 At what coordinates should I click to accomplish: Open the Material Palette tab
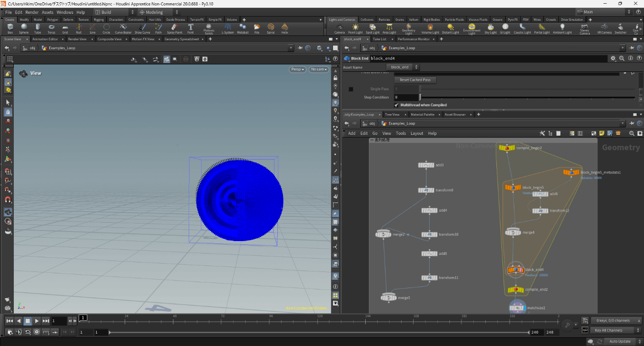(x=422, y=115)
